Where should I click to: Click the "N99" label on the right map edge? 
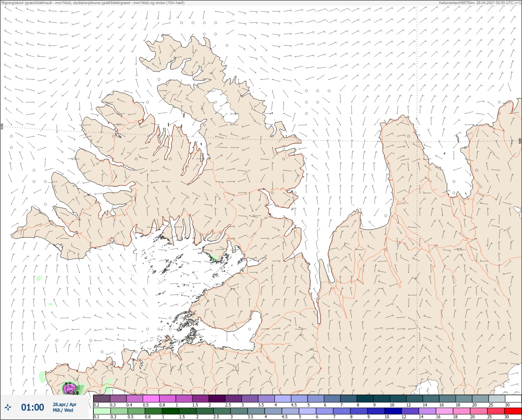click(x=520, y=141)
